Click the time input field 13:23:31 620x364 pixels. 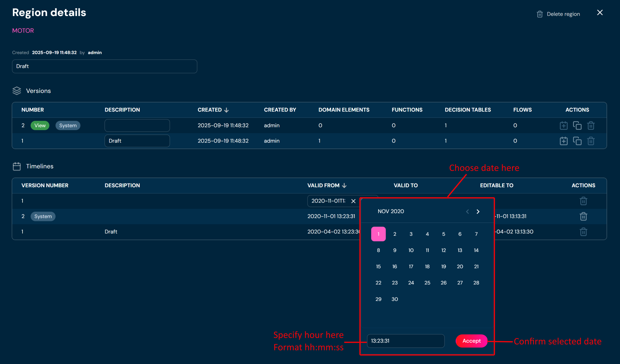[x=405, y=341]
